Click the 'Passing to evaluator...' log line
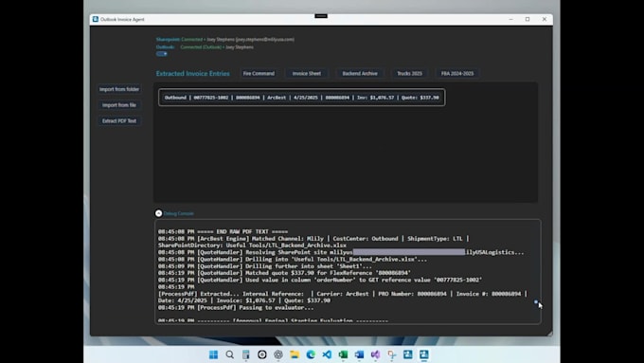The width and height of the screenshot is (644, 363). coord(236,307)
